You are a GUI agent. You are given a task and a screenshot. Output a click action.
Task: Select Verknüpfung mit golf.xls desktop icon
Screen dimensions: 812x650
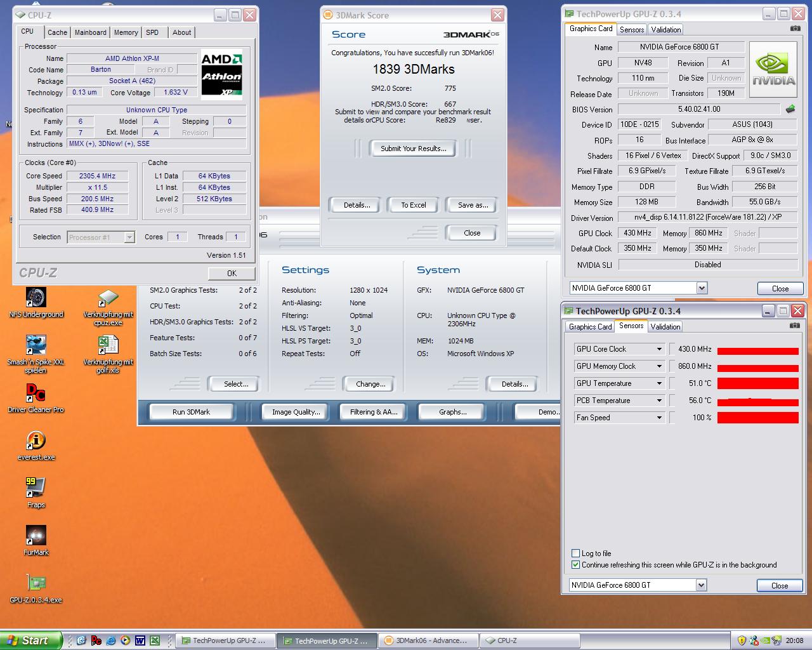pos(108,355)
